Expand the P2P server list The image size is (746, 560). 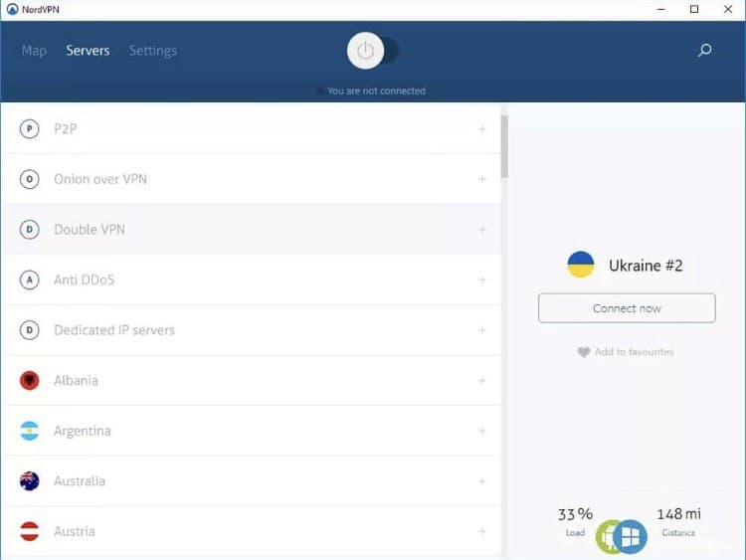(482, 129)
